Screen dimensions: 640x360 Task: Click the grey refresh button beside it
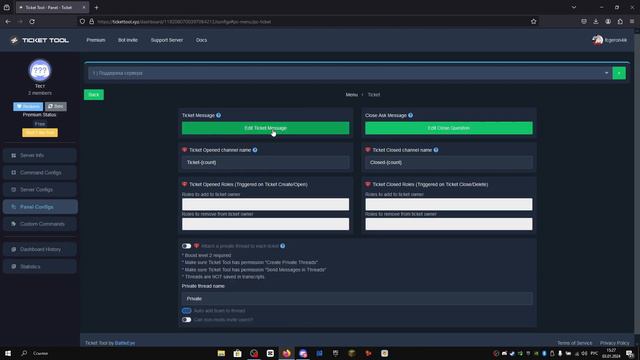point(56,107)
